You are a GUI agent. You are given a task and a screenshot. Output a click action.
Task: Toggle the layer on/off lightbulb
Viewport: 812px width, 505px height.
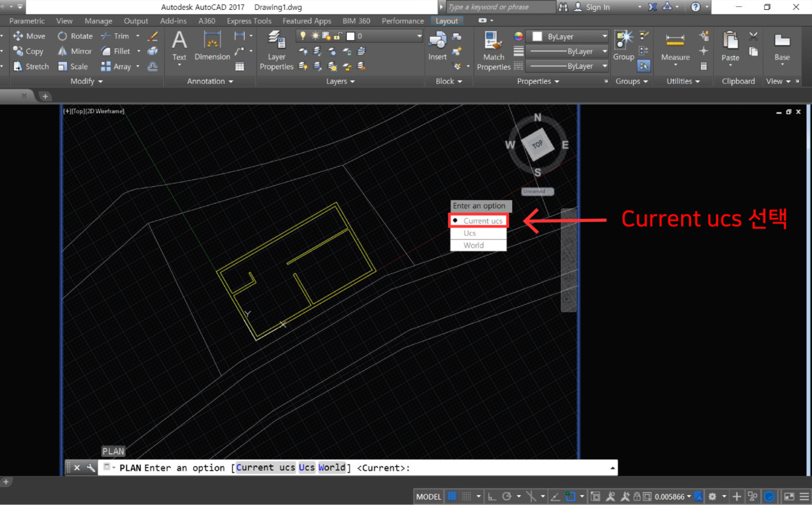303,36
